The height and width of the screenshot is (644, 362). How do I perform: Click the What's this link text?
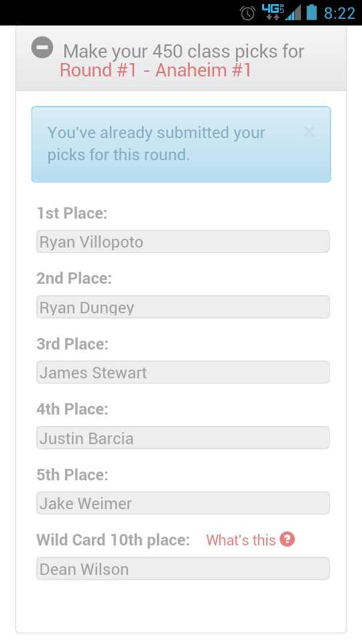[x=241, y=540]
